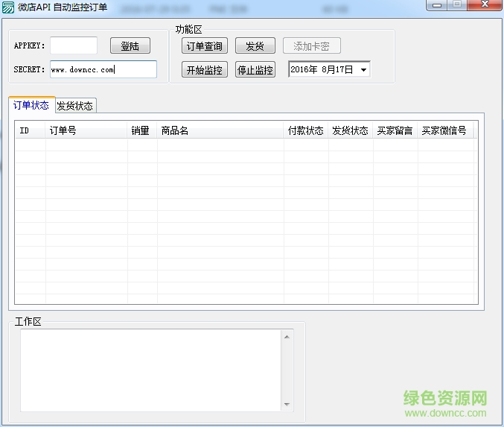Click into the SECRET input field

[103, 69]
